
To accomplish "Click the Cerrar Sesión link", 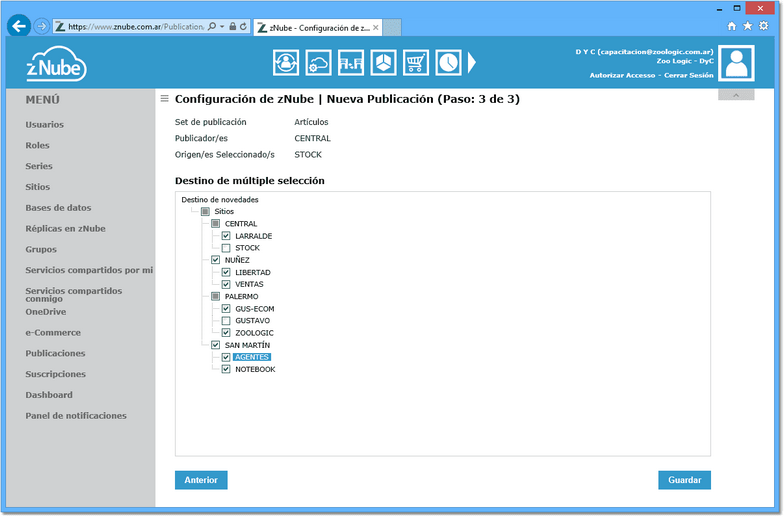I will 688,76.
